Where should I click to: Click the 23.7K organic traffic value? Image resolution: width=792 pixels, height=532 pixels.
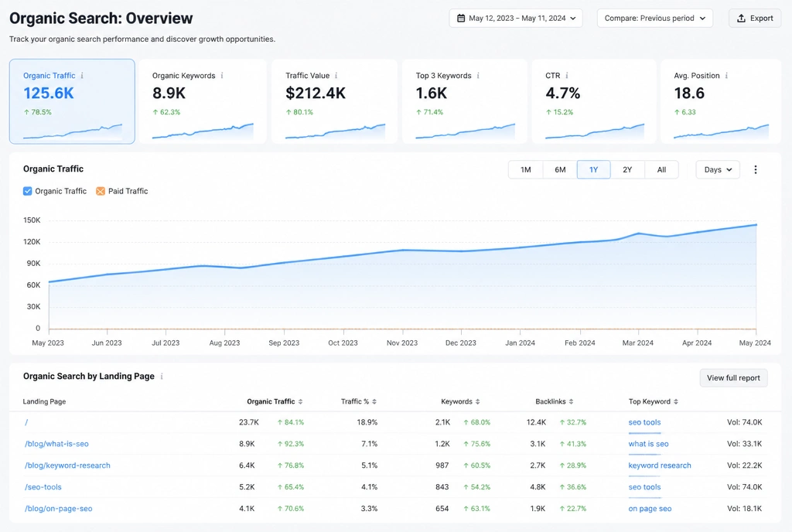coord(248,422)
